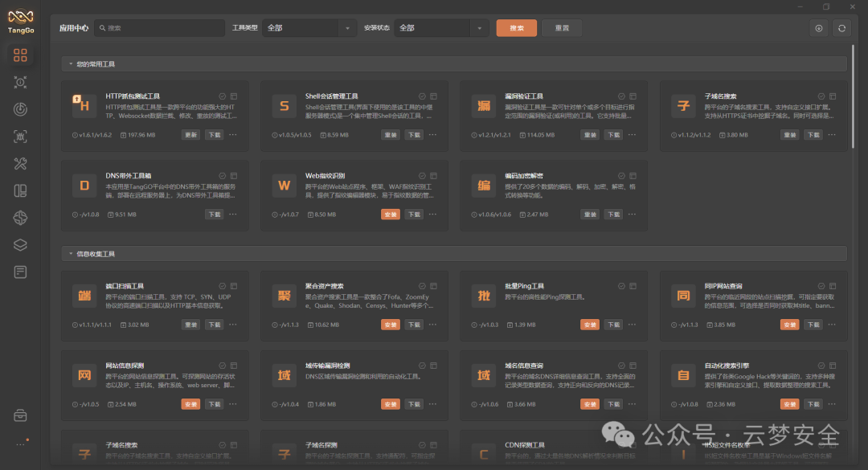This screenshot has width=868, height=470.
Task: Open the radar sidebar icon
Action: coord(20,109)
